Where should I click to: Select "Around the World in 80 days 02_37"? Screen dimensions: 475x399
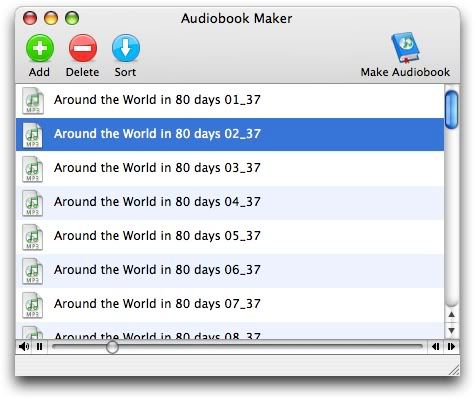click(230, 134)
